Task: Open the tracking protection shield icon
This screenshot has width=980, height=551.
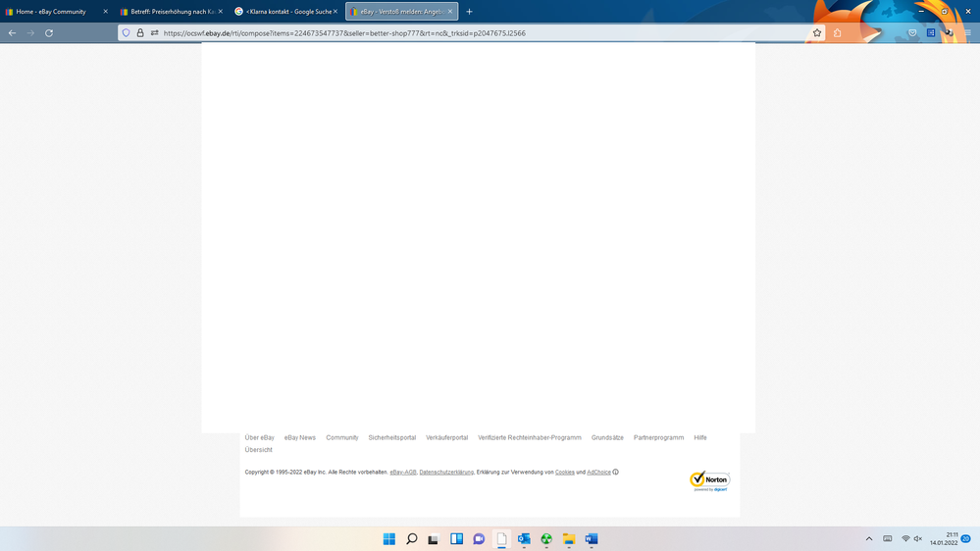Action: [126, 32]
